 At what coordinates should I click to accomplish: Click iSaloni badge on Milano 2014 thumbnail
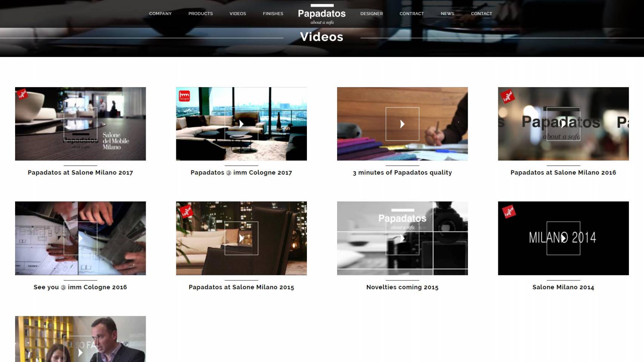click(508, 212)
